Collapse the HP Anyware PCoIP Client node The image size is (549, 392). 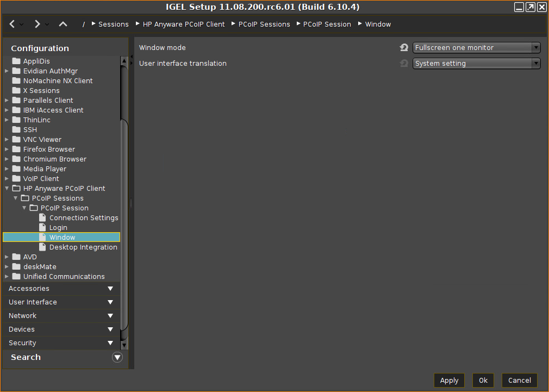pos(7,189)
